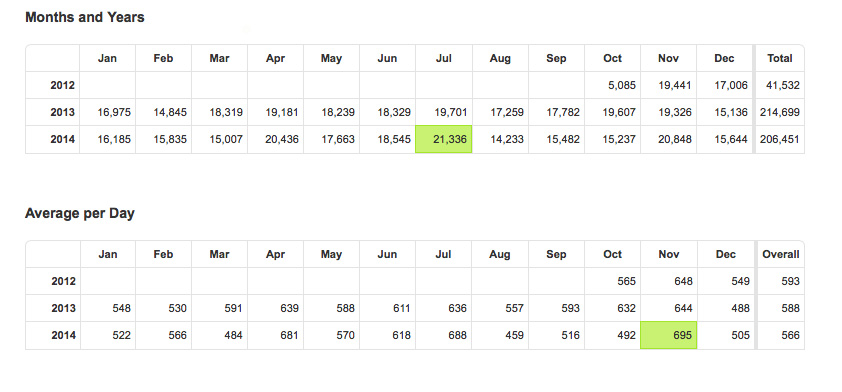
Task: Click the 41,532 total for 2012
Action: [x=783, y=85]
